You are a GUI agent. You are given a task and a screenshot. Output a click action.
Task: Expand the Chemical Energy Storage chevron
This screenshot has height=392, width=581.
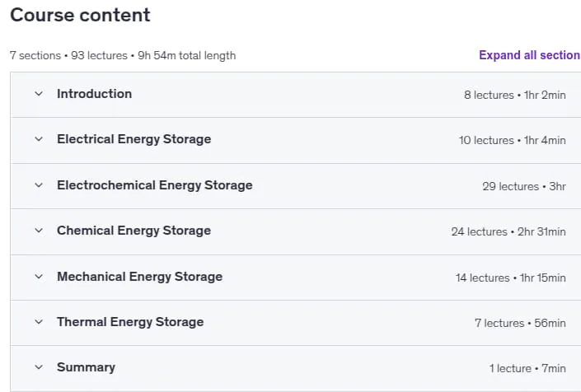coord(39,231)
